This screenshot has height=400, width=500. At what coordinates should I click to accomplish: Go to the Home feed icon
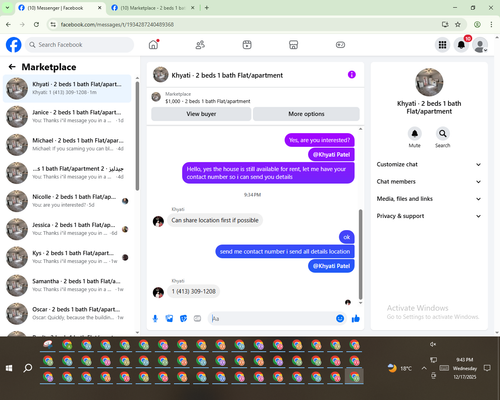point(153,45)
